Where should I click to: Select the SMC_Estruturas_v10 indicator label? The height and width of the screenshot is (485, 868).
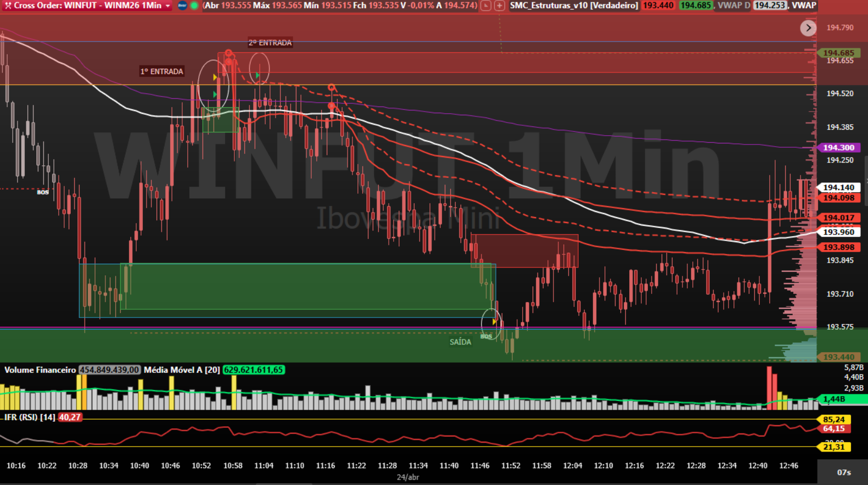click(574, 5)
